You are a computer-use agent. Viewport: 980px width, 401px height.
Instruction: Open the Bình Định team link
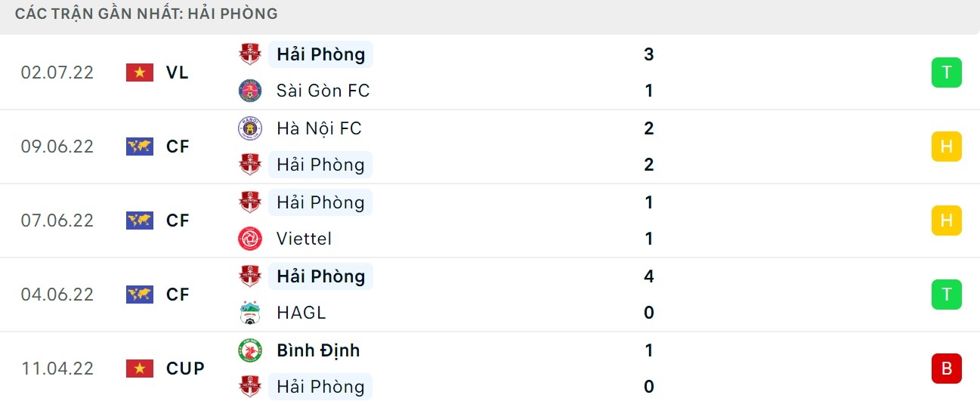click(x=318, y=350)
